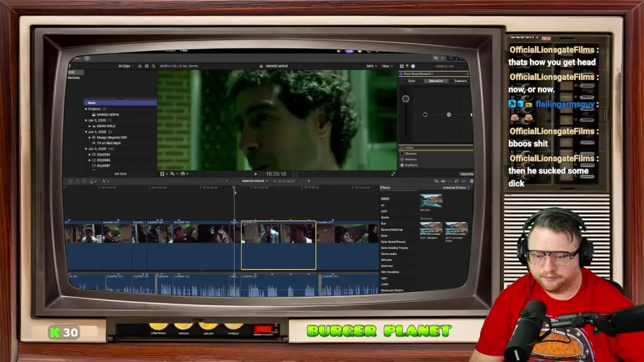Open the 50% viewer zoom dropdown

coord(371,66)
